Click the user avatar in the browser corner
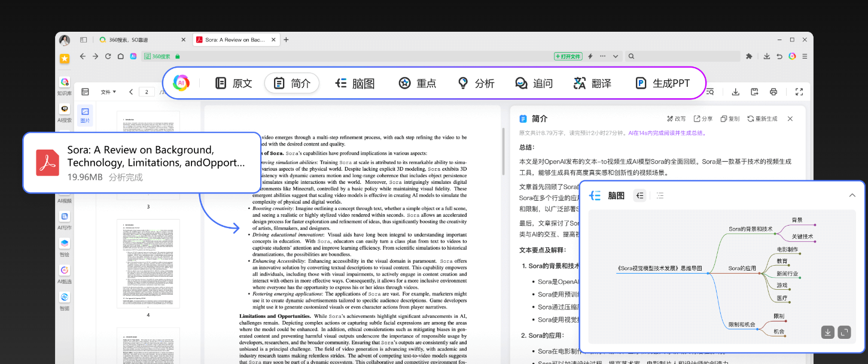Image resolution: width=868 pixels, height=364 pixels. click(x=65, y=40)
